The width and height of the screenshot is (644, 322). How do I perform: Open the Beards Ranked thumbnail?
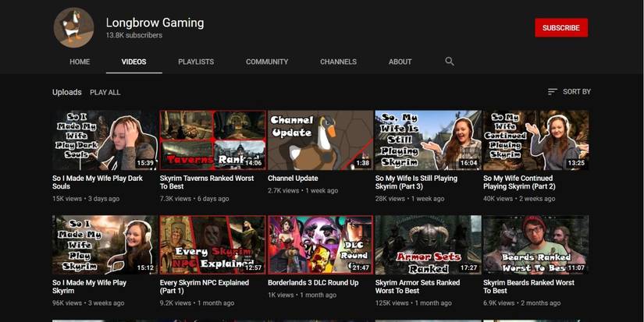(x=536, y=245)
